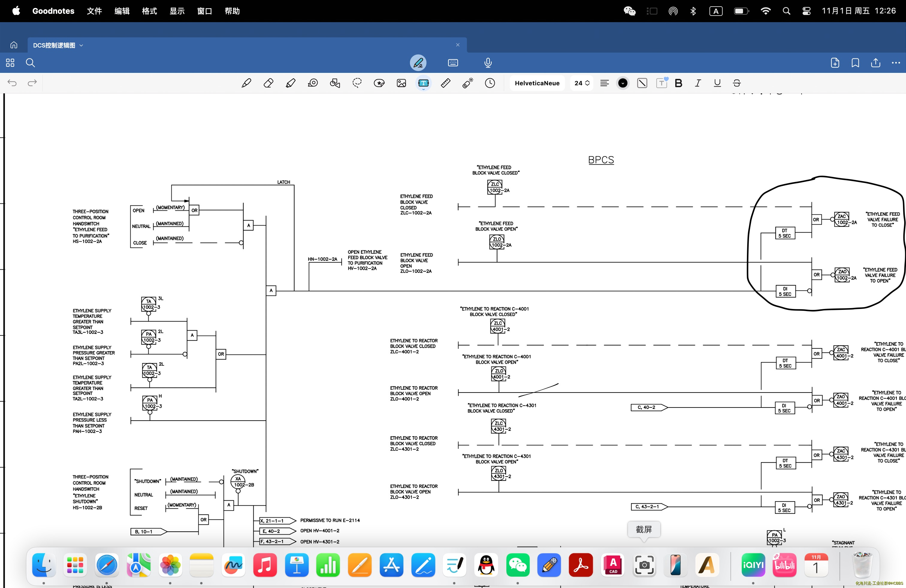
Task: Open search in document
Action: 31,63
